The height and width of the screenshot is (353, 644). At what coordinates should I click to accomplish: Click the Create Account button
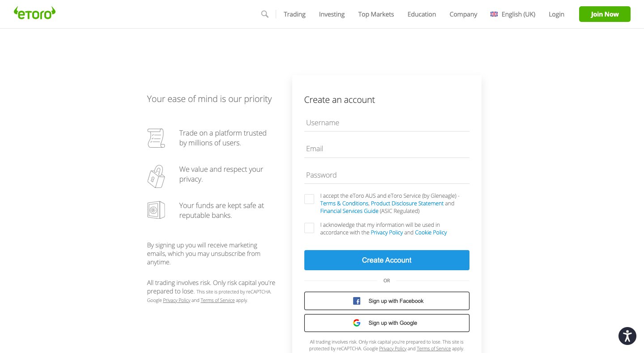pos(386,260)
